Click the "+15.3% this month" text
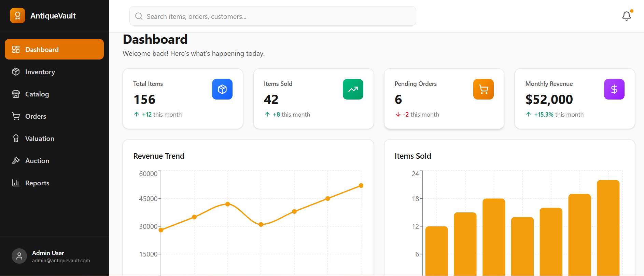The image size is (644, 276). tap(559, 115)
